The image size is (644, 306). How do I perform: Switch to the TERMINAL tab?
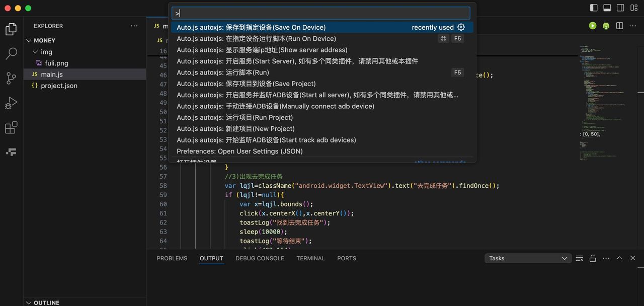(310, 258)
